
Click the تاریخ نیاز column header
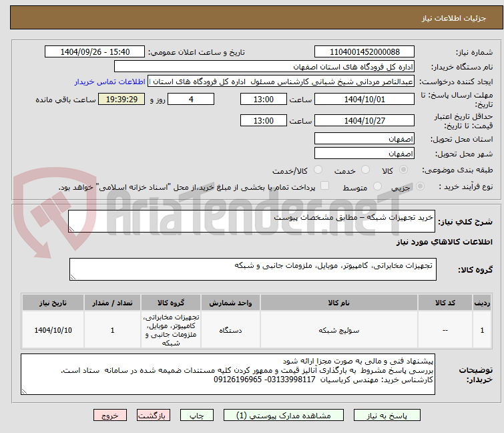(x=53, y=303)
